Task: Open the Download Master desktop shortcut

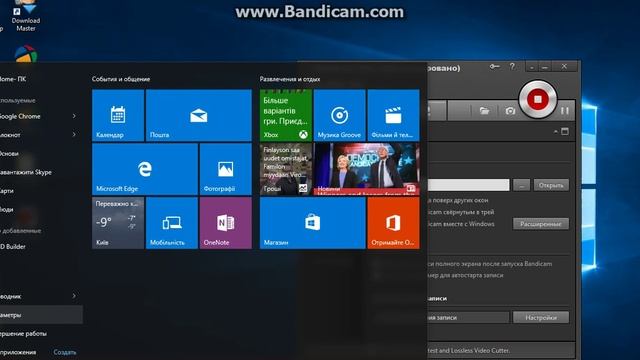Action: [x=26, y=16]
